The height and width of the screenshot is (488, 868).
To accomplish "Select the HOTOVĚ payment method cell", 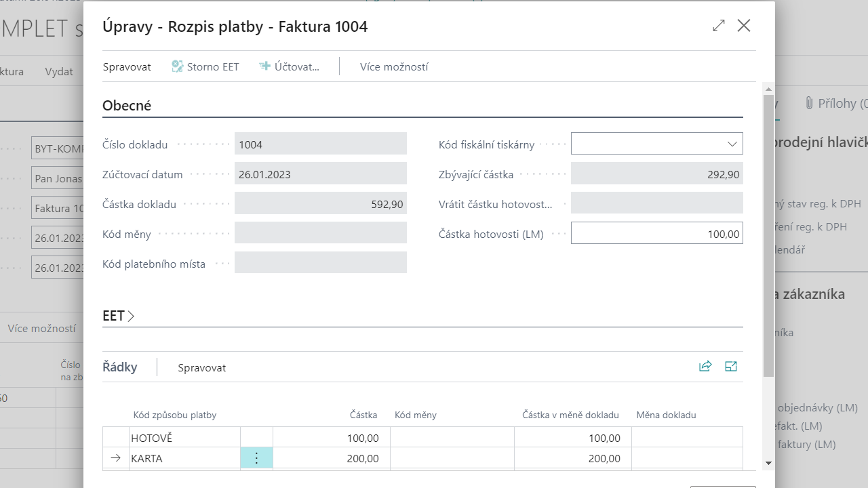I will tap(184, 438).
